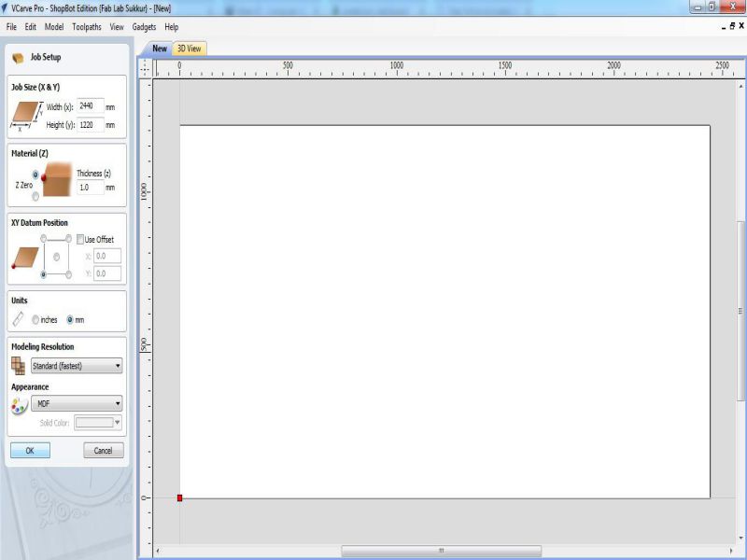Click the offset X value field
This screenshot has height=560, width=747.
pyautogui.click(x=107, y=256)
